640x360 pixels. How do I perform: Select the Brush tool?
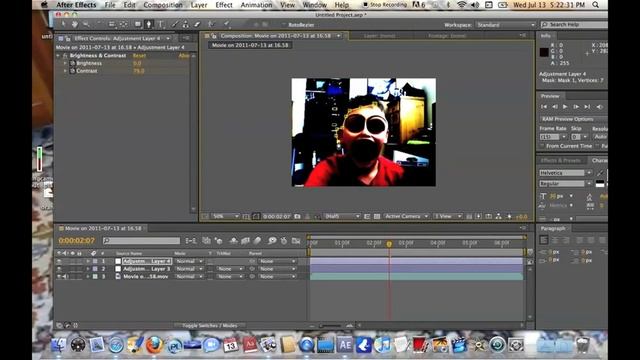tap(175, 24)
